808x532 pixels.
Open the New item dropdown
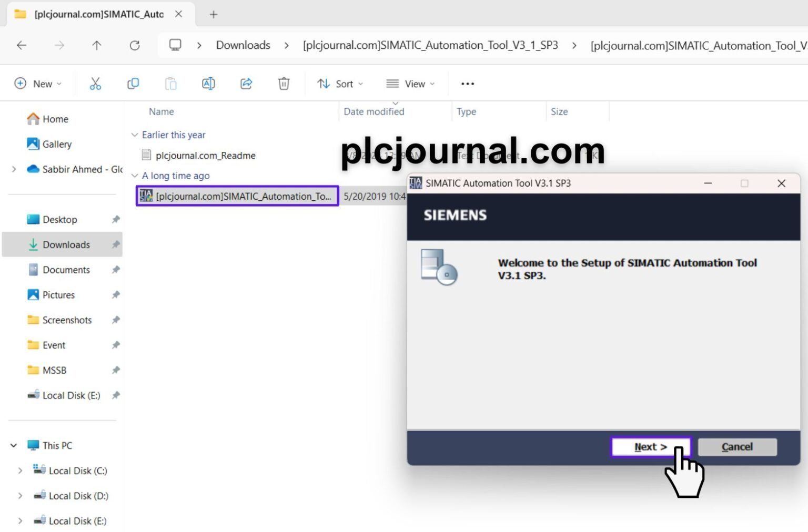[x=38, y=84]
